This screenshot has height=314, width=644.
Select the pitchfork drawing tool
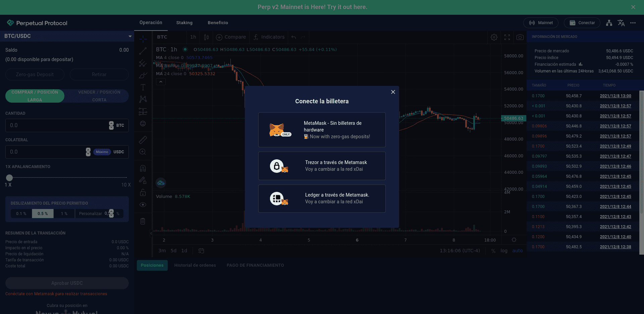143,63
